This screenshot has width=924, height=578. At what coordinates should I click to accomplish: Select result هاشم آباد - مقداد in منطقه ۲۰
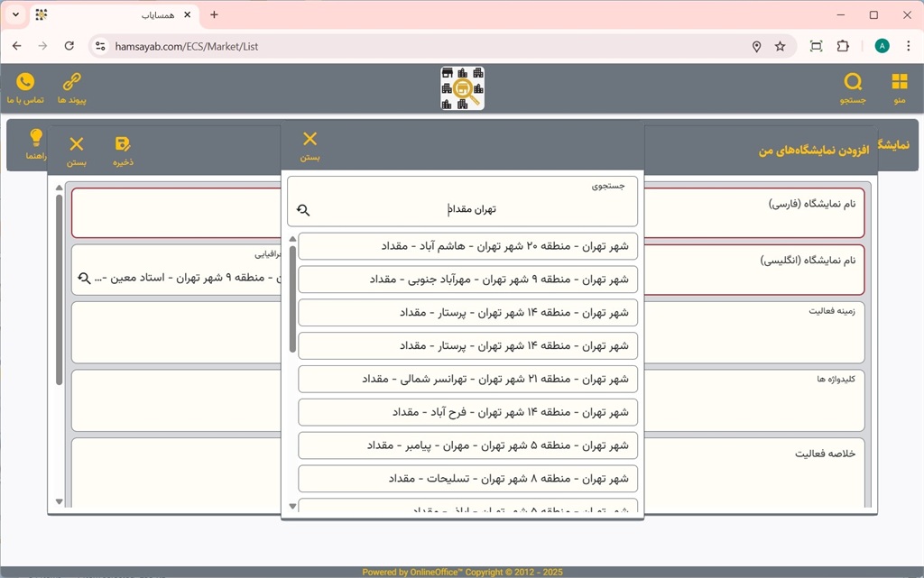point(467,246)
